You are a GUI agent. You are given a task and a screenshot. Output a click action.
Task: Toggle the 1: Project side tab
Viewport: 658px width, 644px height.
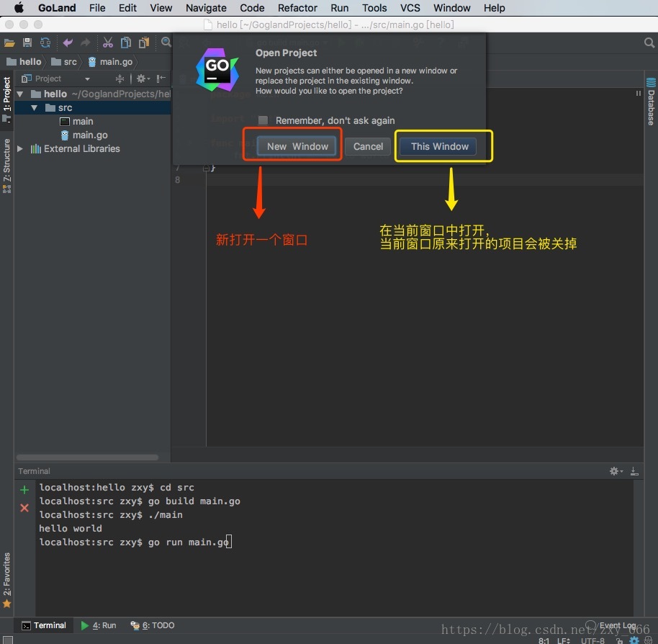point(6,99)
